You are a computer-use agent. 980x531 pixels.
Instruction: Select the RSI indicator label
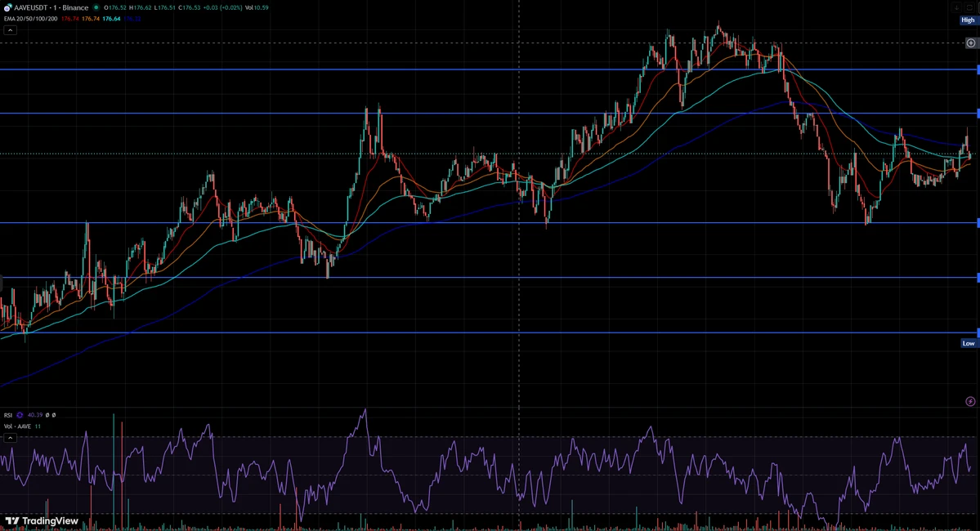point(8,415)
